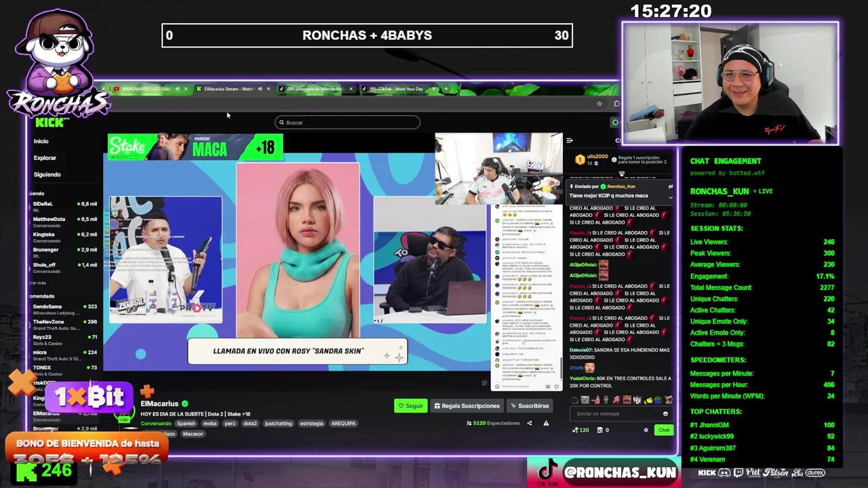
Task: Close the YouTube INDIGNANTE tab
Action: (186, 89)
